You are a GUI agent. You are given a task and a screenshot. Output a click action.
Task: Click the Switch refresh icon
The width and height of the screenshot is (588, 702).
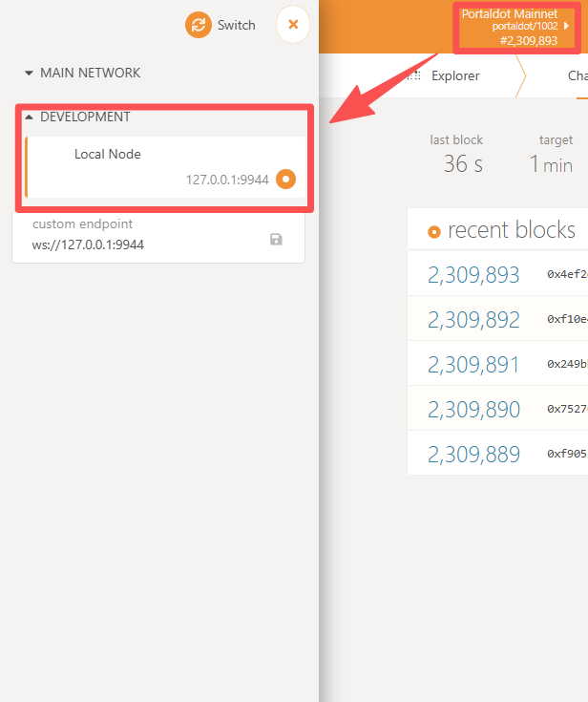point(199,25)
